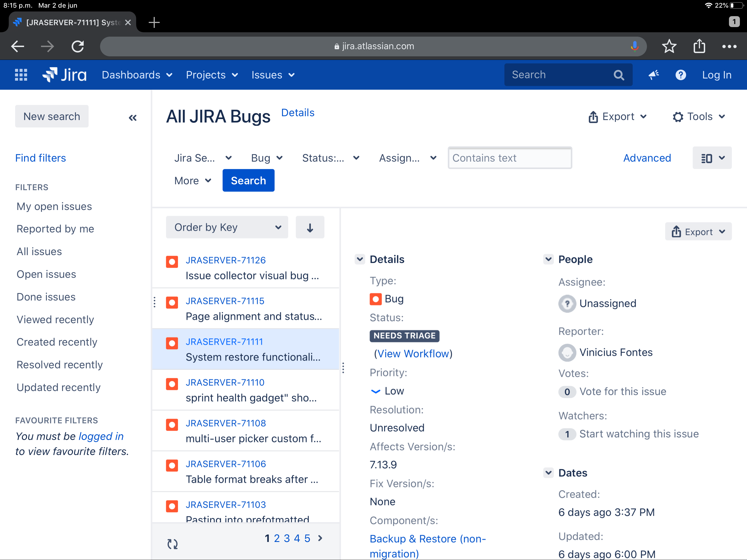Image resolution: width=747 pixels, height=560 pixels.
Task: Open the Dashboards menu
Action: (x=137, y=75)
